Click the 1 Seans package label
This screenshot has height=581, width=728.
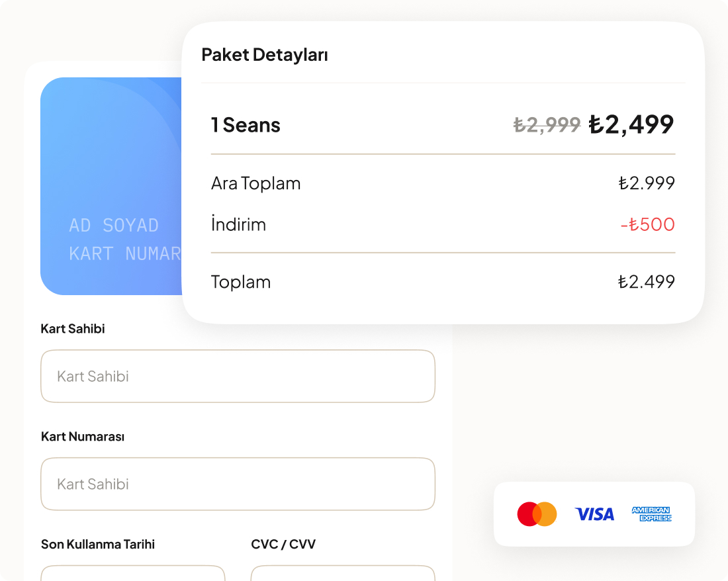click(x=246, y=125)
